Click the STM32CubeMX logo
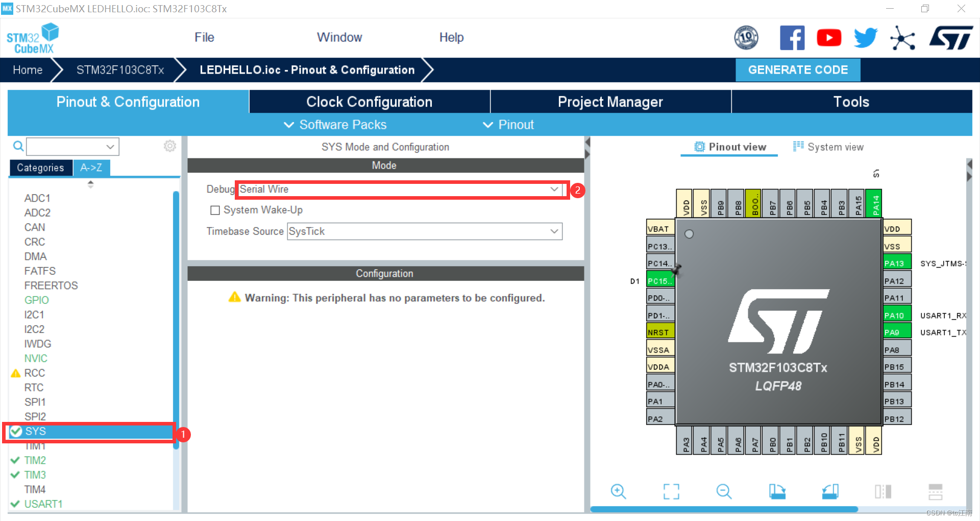980x521 pixels. (x=33, y=38)
